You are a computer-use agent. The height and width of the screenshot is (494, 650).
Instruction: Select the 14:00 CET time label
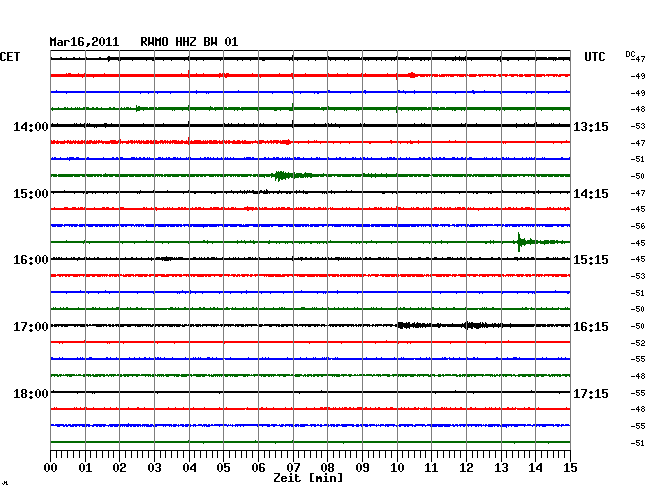point(31,126)
